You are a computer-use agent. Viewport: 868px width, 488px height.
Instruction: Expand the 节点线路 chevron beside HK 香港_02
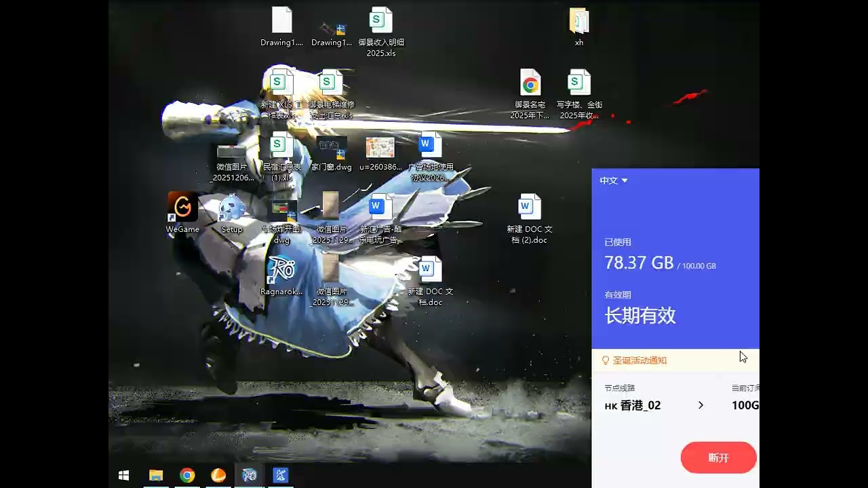pyautogui.click(x=701, y=405)
